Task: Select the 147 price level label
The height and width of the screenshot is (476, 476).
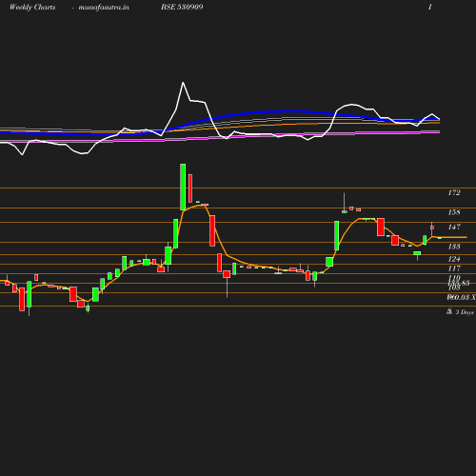Action: pyautogui.click(x=454, y=227)
